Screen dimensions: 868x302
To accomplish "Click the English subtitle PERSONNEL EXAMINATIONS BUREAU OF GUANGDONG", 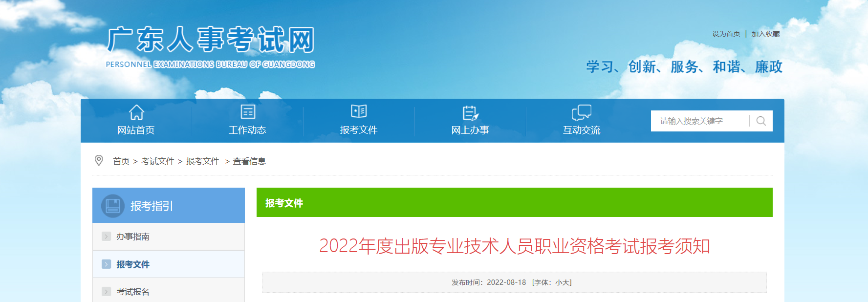I will (211, 65).
